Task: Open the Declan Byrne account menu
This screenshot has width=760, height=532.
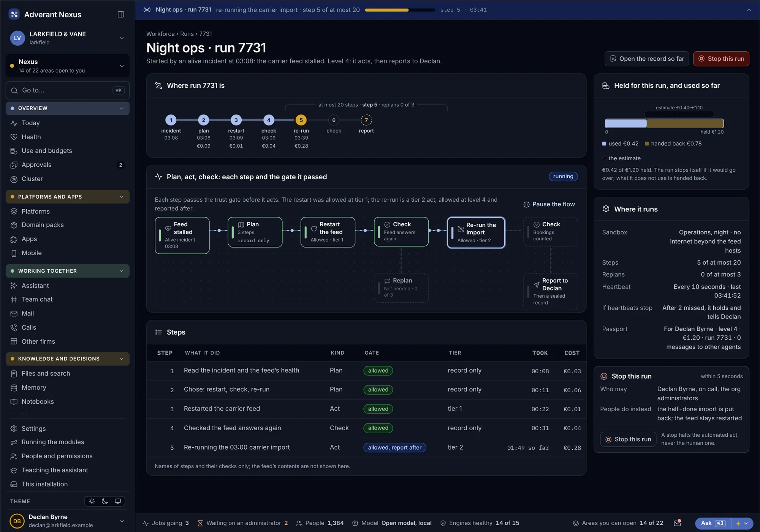Action: pyautogui.click(x=68, y=521)
